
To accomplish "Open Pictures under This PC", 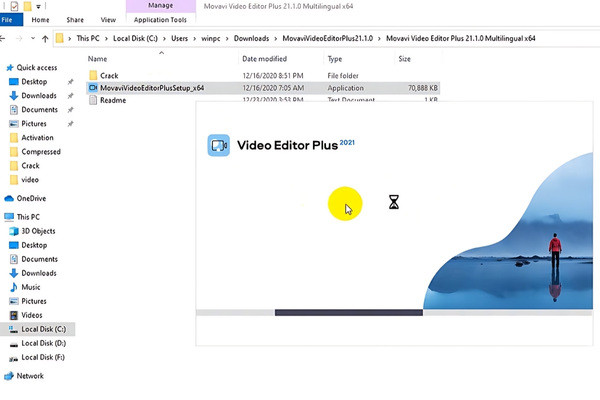I will (34, 301).
